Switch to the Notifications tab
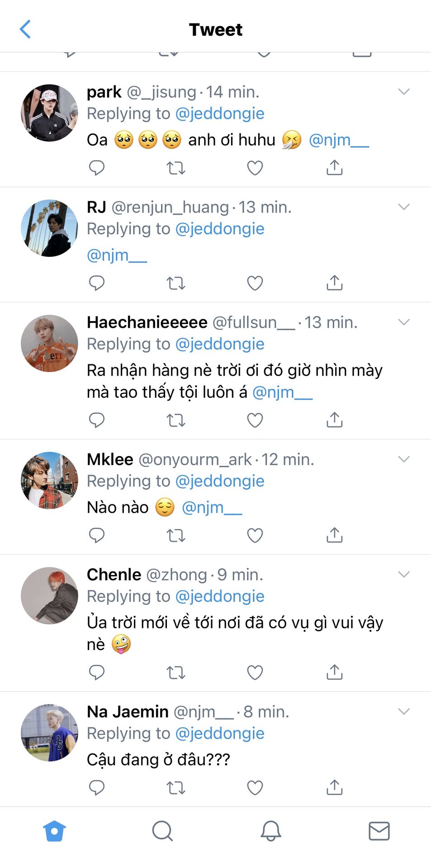This screenshot has width=431, height=868. pyautogui.click(x=270, y=831)
